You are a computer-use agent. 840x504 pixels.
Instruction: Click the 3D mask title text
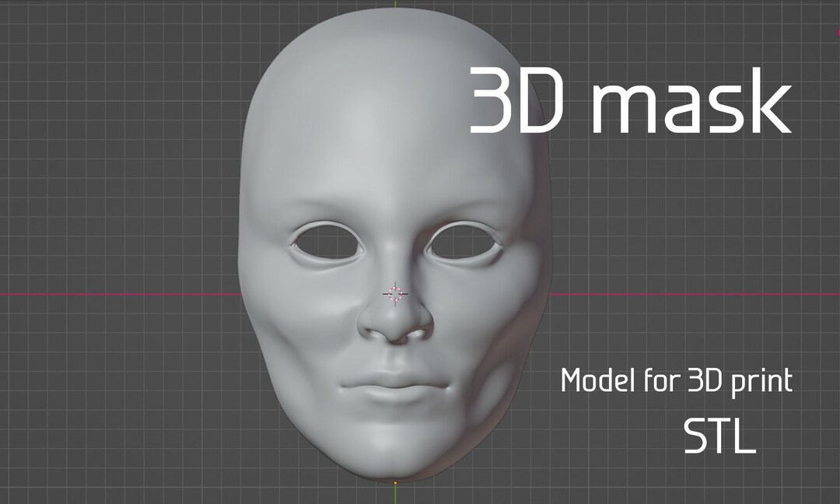[x=630, y=101]
